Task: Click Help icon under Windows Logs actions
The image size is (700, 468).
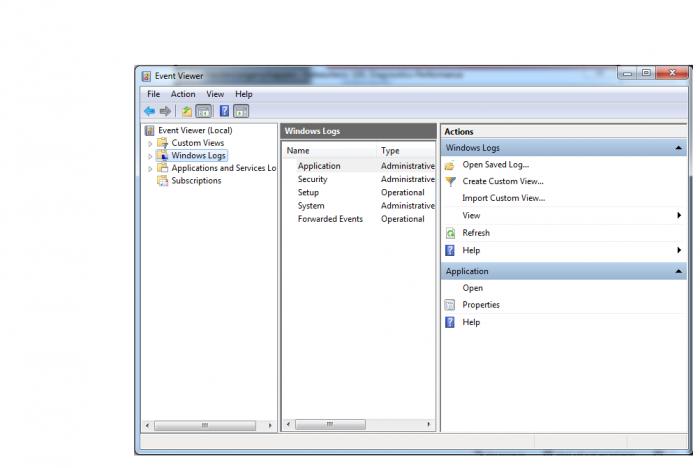Action: pos(450,251)
